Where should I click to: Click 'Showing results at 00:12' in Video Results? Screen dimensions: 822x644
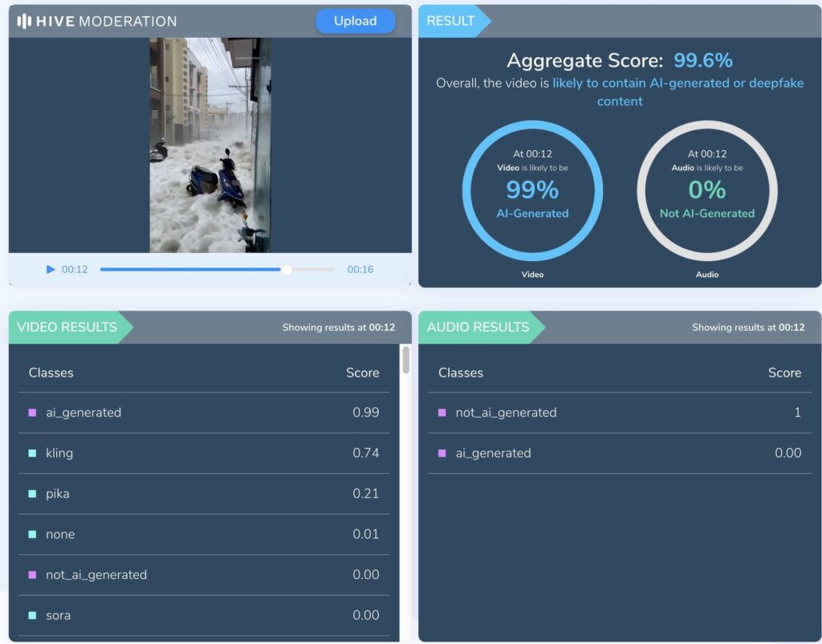[x=339, y=328]
